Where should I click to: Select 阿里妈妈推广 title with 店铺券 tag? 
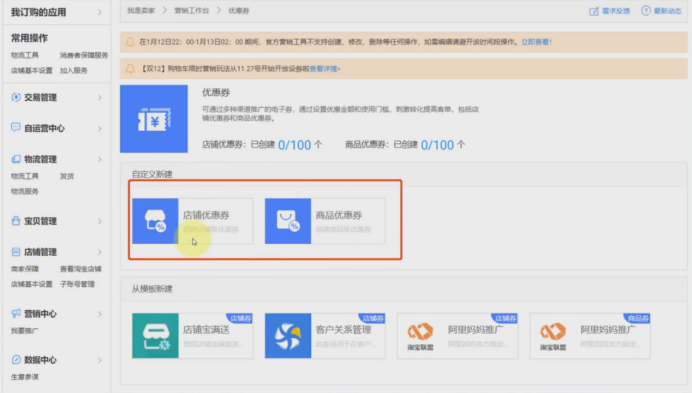click(476, 330)
